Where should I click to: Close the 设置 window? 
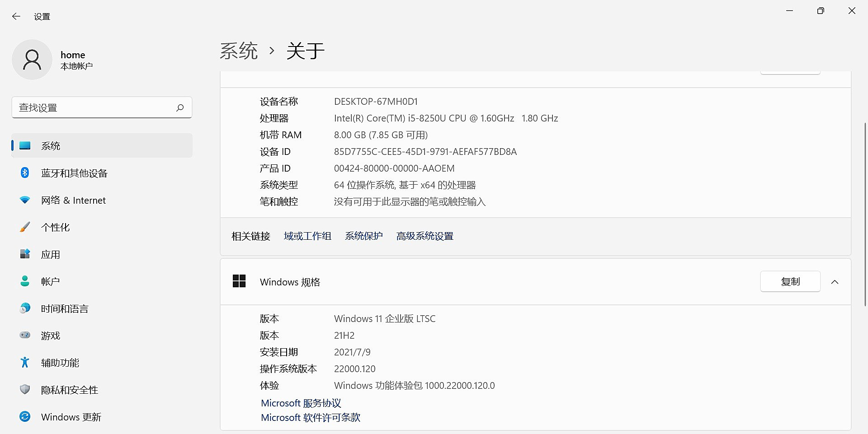(x=852, y=10)
